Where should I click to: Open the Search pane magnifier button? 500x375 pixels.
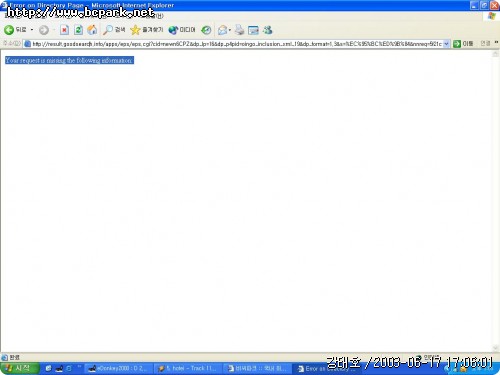point(114,30)
